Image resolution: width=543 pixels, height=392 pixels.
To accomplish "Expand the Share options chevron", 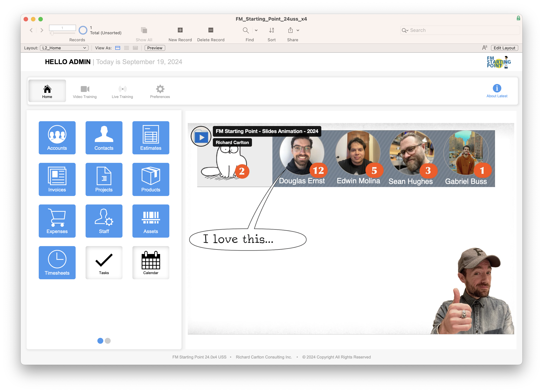I will click(x=298, y=30).
